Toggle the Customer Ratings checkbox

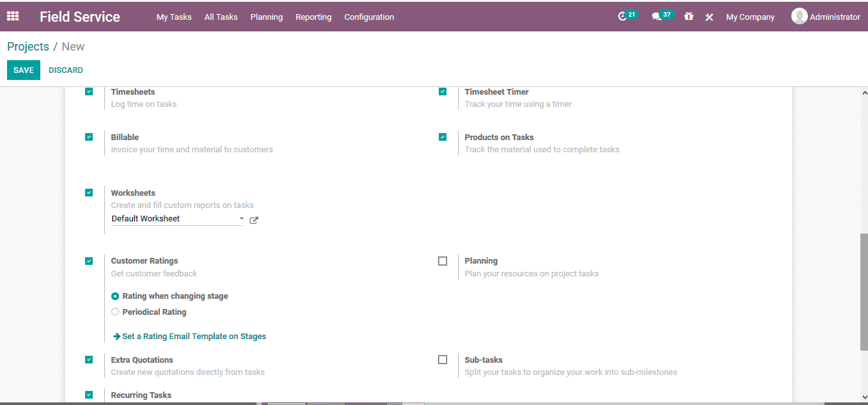pyautogui.click(x=89, y=261)
